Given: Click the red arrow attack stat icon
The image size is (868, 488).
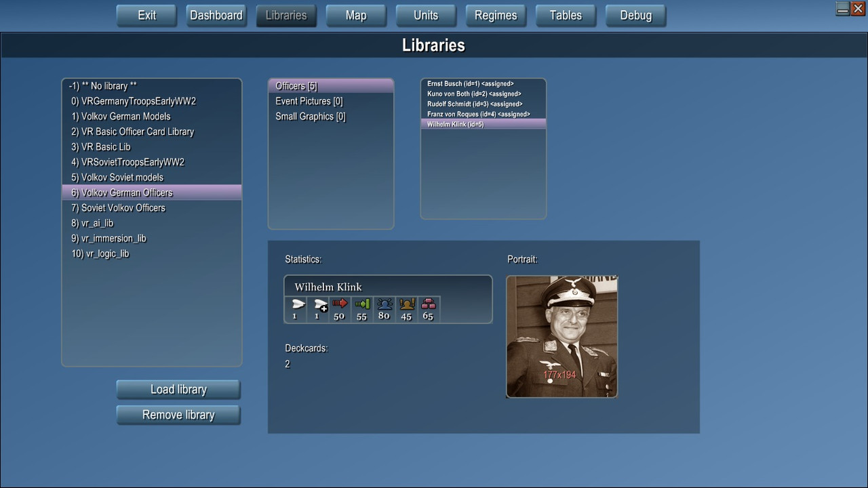Looking at the screenshot, I should click(x=340, y=304).
